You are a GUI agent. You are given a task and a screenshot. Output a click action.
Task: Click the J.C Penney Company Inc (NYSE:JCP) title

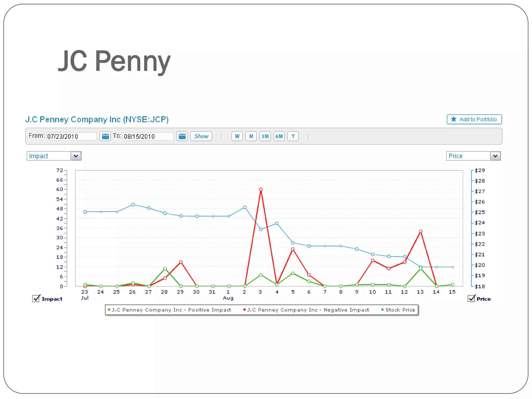pyautogui.click(x=97, y=119)
